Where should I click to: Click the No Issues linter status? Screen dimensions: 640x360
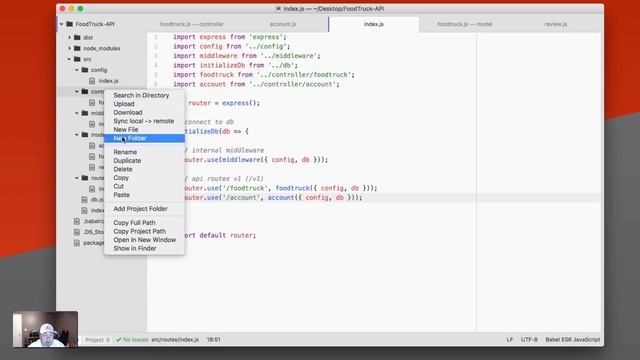[132, 340]
